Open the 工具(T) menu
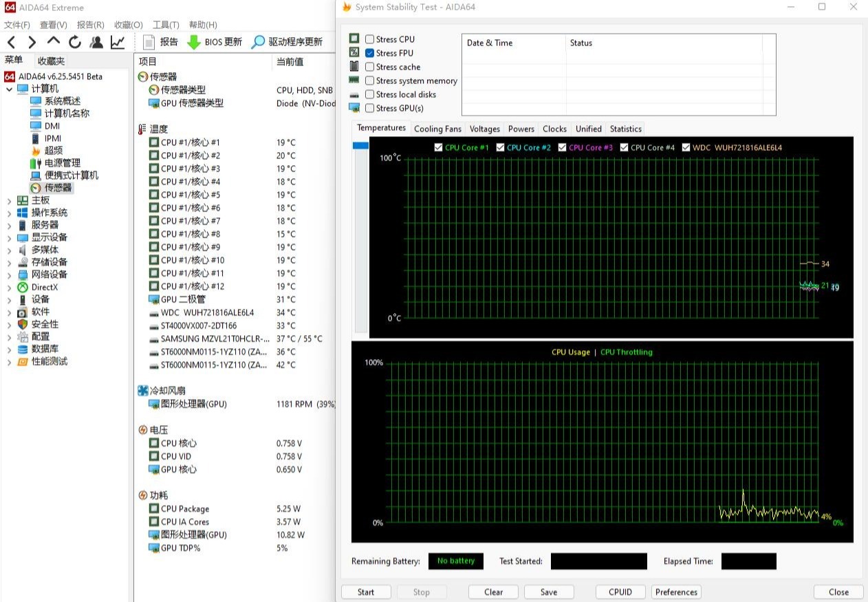Image resolution: width=868 pixels, height=602 pixels. pyautogui.click(x=166, y=25)
